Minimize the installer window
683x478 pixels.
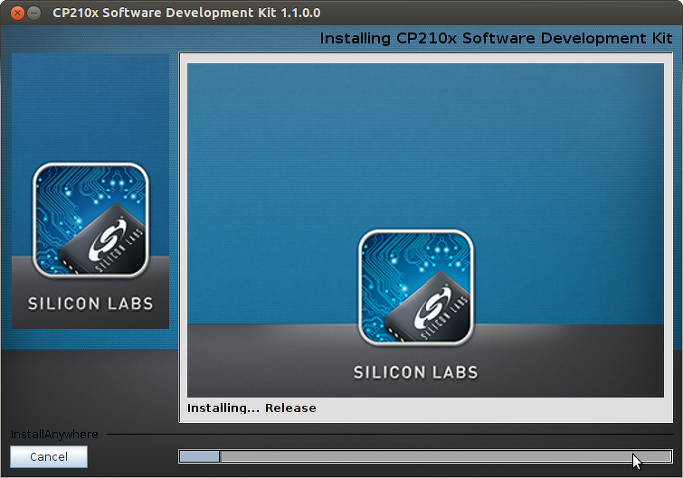click(34, 13)
